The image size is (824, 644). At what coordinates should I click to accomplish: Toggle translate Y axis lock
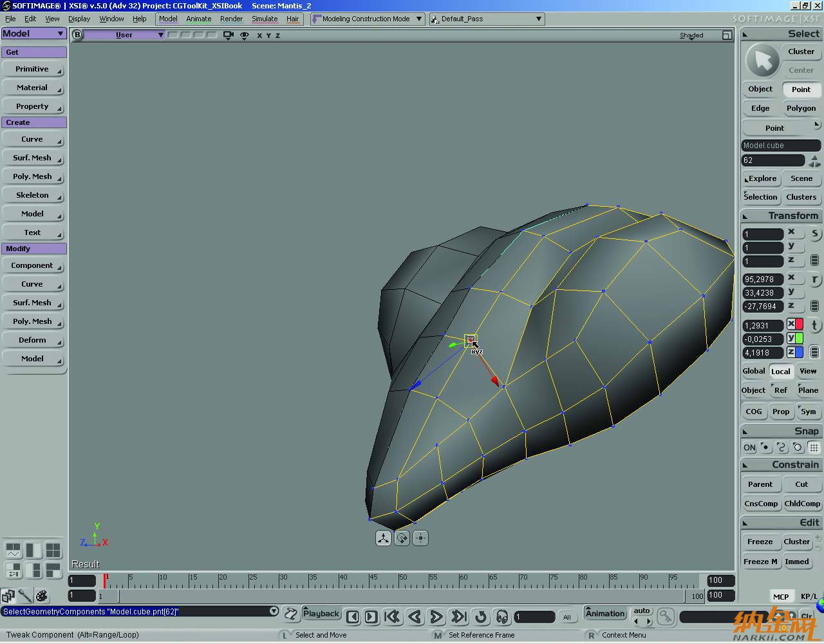tap(795, 338)
